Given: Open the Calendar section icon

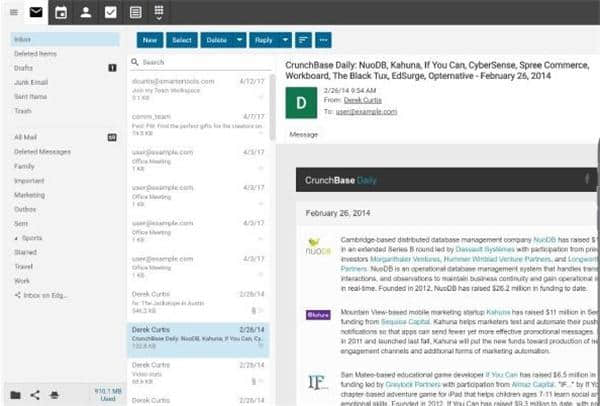Looking at the screenshot, I should click(x=61, y=12).
